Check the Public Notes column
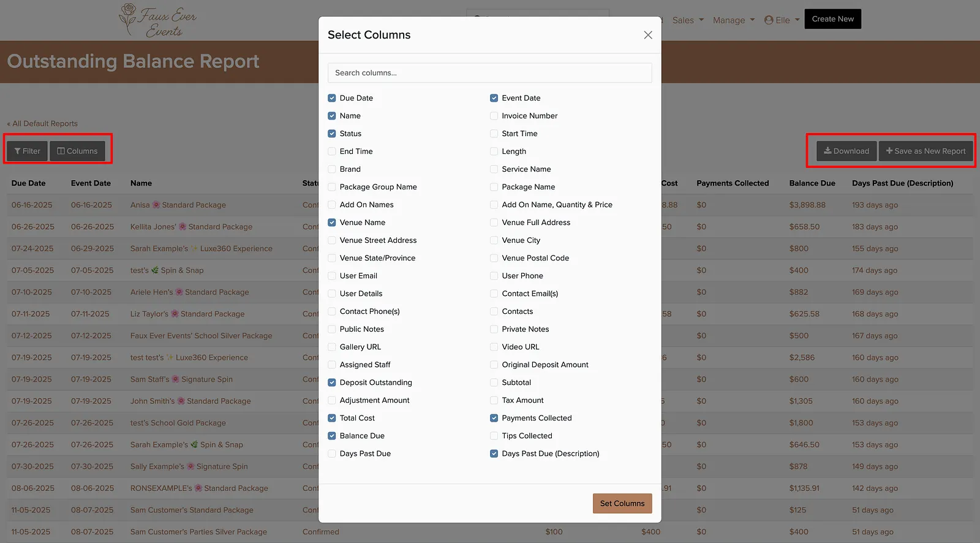Viewport: 980px width, 543px height. pyautogui.click(x=332, y=329)
